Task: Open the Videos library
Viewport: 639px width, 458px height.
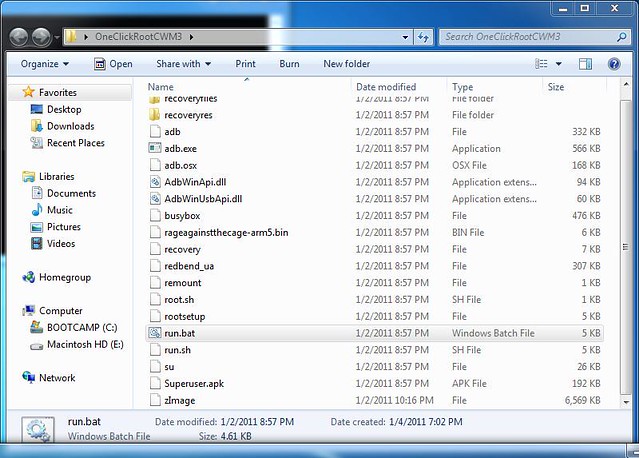Action: [x=61, y=244]
